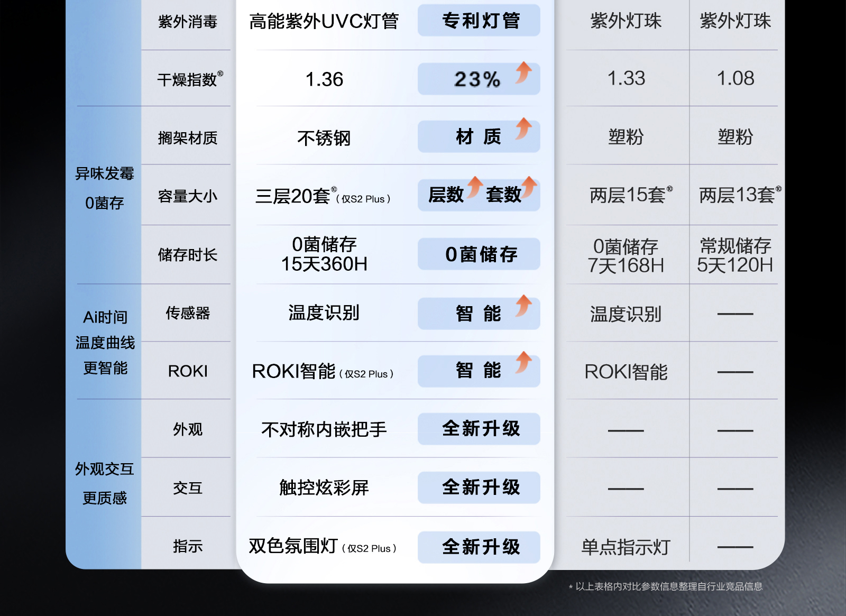Click the 三层20套 capacity value
This screenshot has height=616, width=846.
[293, 196]
